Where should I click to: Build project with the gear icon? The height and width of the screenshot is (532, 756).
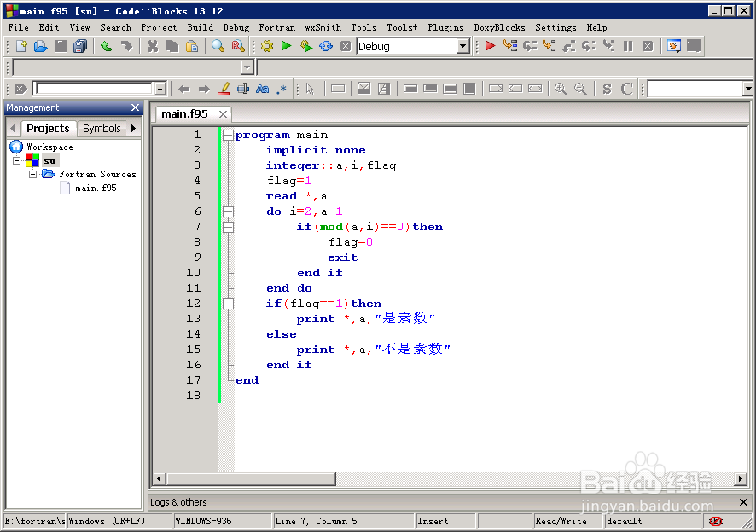point(266,46)
